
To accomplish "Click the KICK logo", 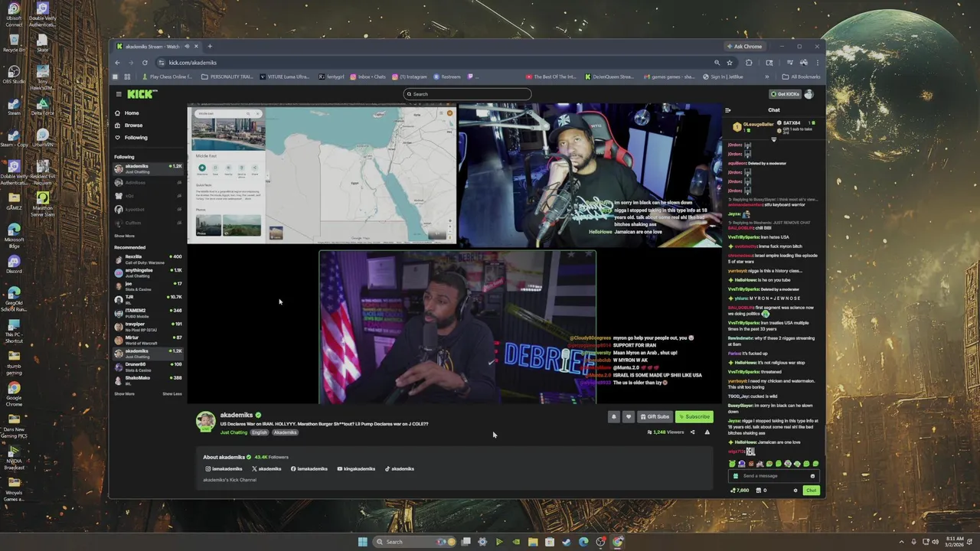I will [x=142, y=94].
